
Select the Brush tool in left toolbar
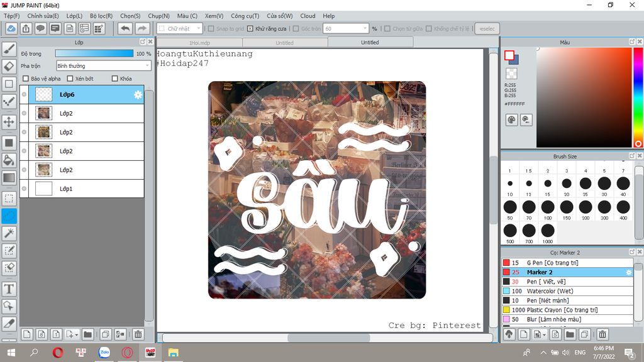9,49
